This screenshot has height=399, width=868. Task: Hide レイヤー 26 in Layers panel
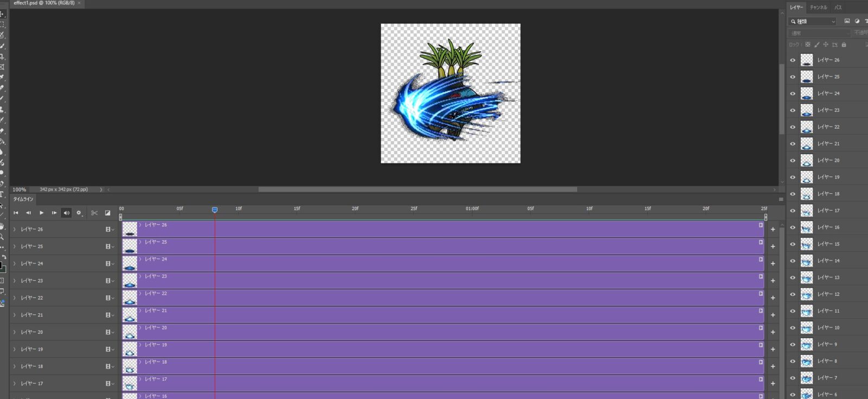coord(793,60)
